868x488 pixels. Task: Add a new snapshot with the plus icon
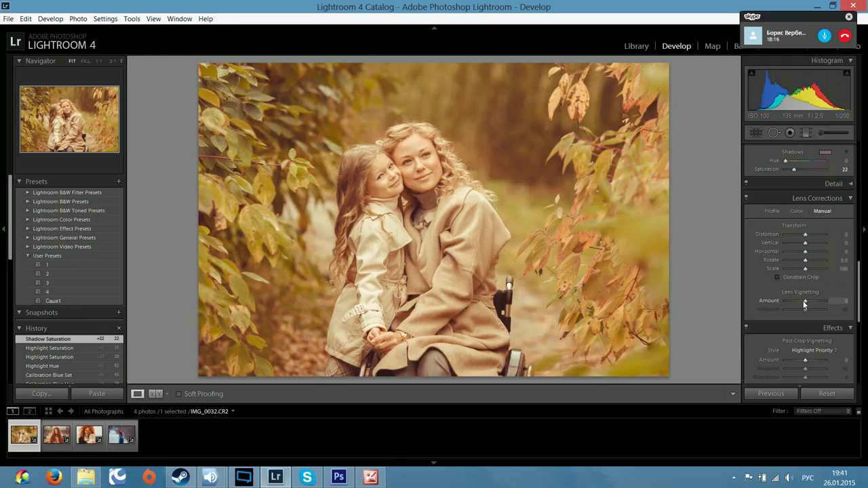pyautogui.click(x=119, y=312)
